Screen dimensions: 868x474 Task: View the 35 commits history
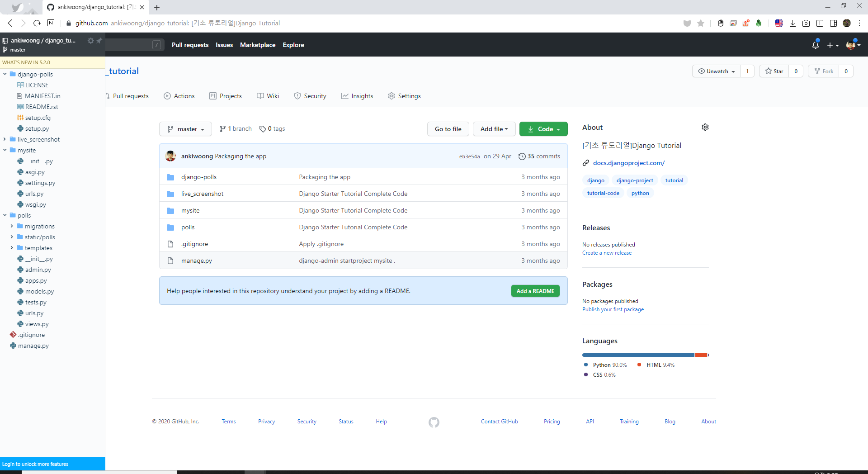click(x=539, y=156)
